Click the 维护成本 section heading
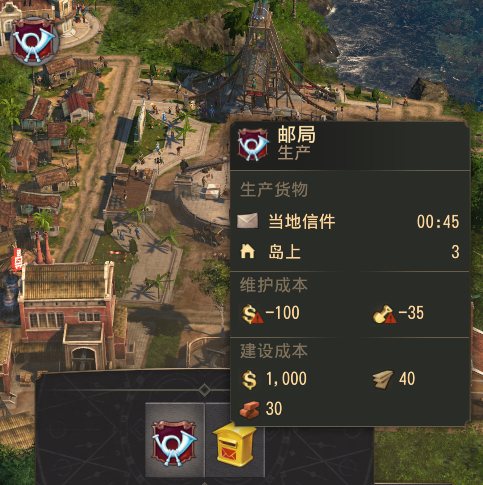The image size is (483, 485). coord(274,285)
